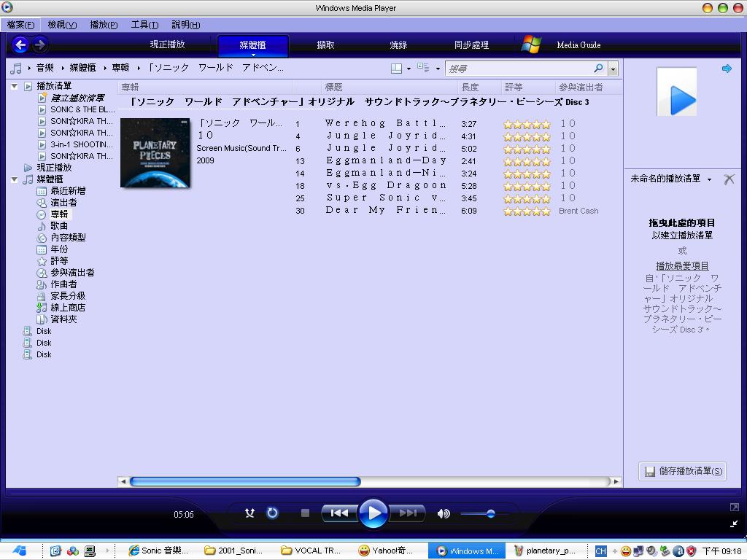Clear the unnamed playlist pane
The height and width of the screenshot is (560, 747).
click(x=729, y=179)
